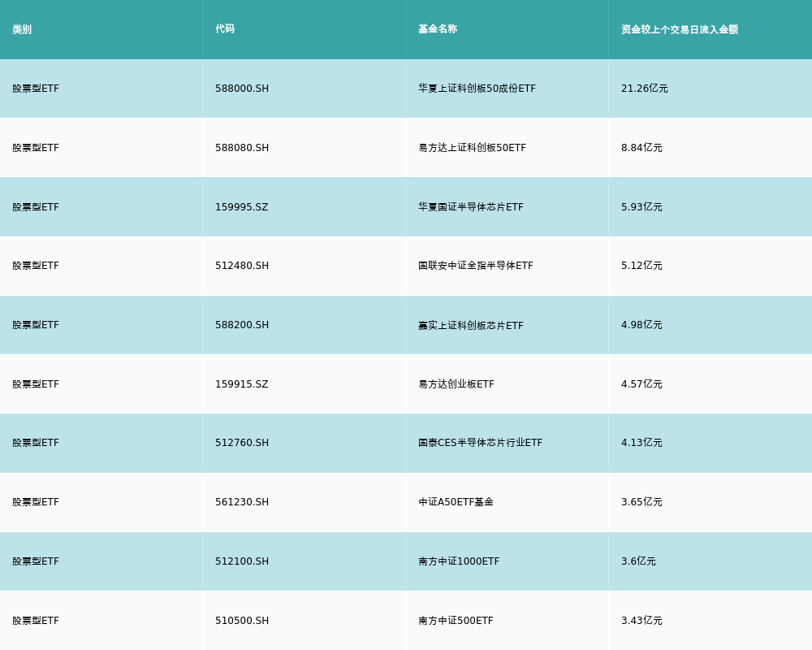The width and height of the screenshot is (812, 650).
Task: Select the 基金名称 column header
Action: pyautogui.click(x=438, y=29)
